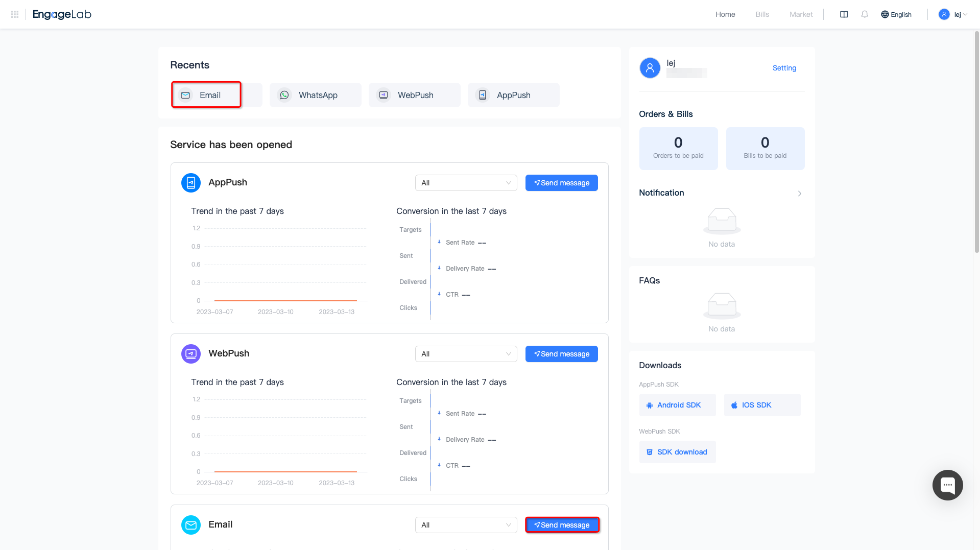Send a message from Email card
The height and width of the screenshot is (550, 980).
[562, 525]
